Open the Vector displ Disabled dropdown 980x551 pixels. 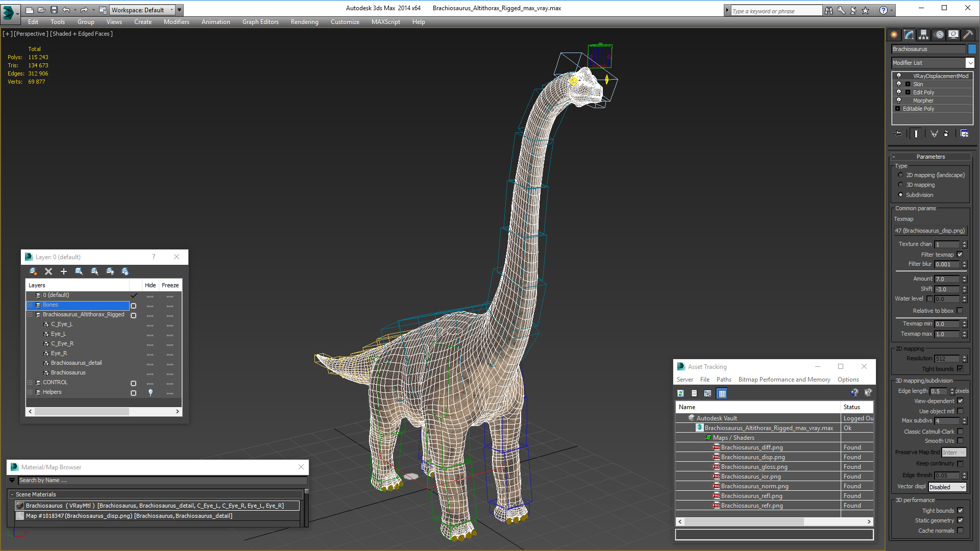coord(947,487)
